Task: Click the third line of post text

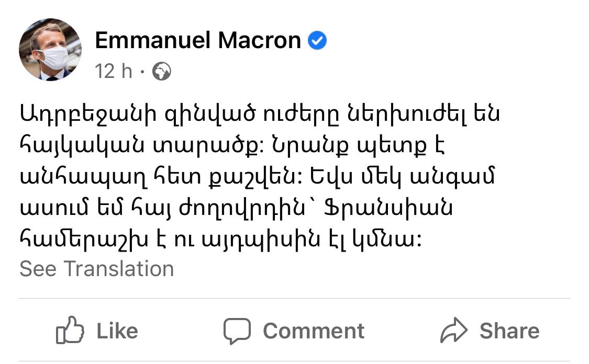Action: tap(257, 178)
